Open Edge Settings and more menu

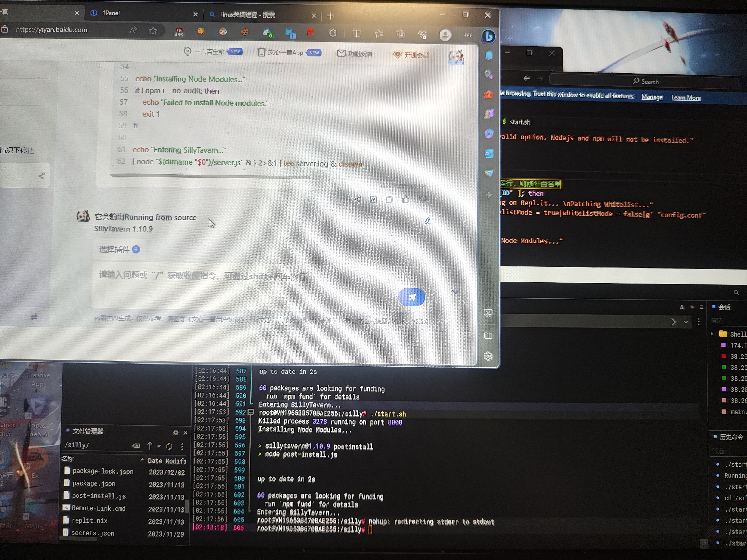coord(468,34)
